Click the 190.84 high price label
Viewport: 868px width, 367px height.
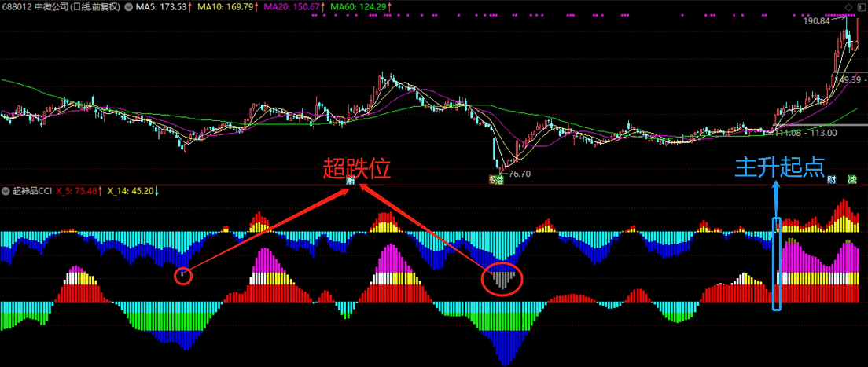(818, 21)
